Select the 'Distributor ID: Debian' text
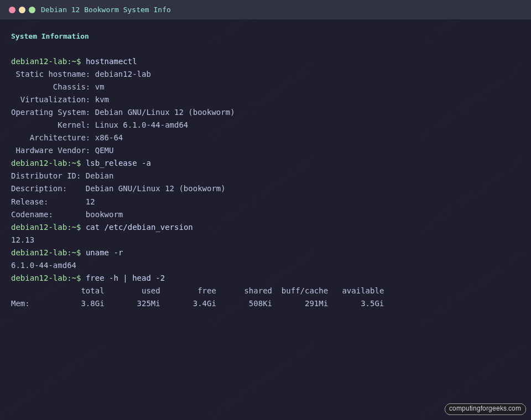 click(63, 176)
